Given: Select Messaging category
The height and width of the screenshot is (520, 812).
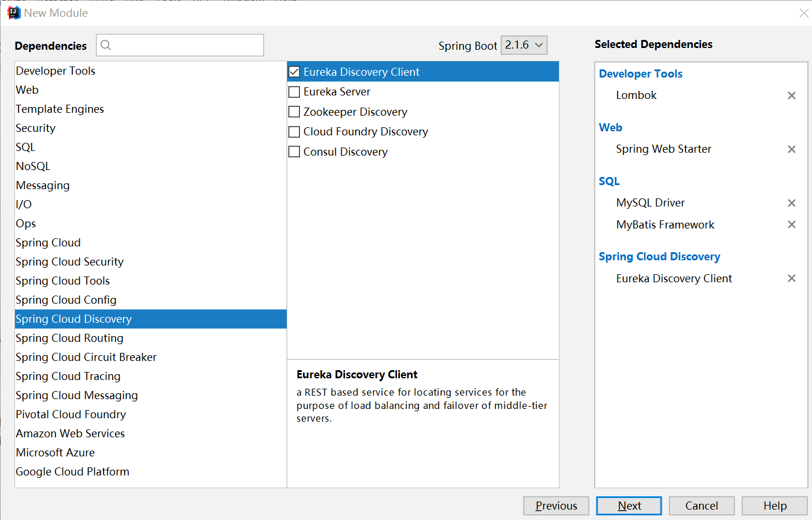Looking at the screenshot, I should tap(151, 185).
